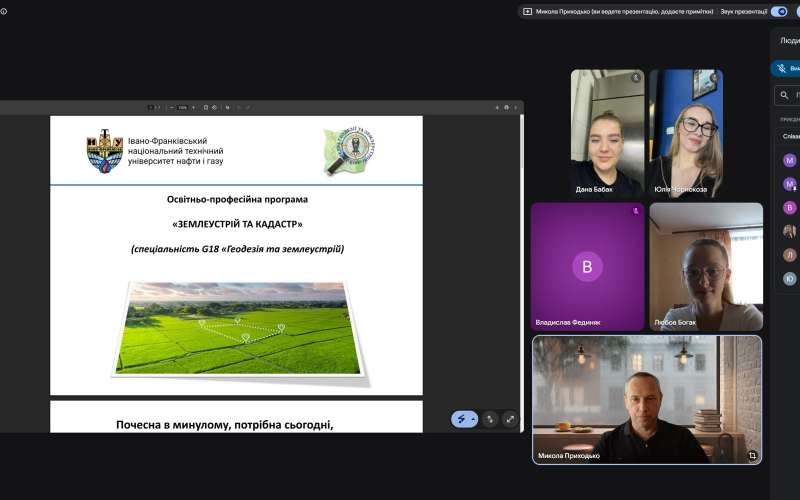Click the спеціальність G18 subtitle text
Viewport: 800px width, 500px height.
pos(237,249)
